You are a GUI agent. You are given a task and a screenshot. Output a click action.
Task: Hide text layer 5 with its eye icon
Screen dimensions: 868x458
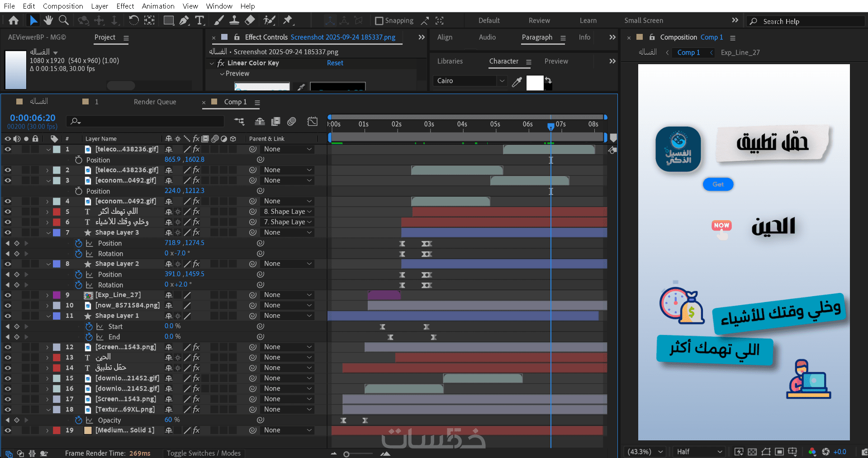[8, 212]
